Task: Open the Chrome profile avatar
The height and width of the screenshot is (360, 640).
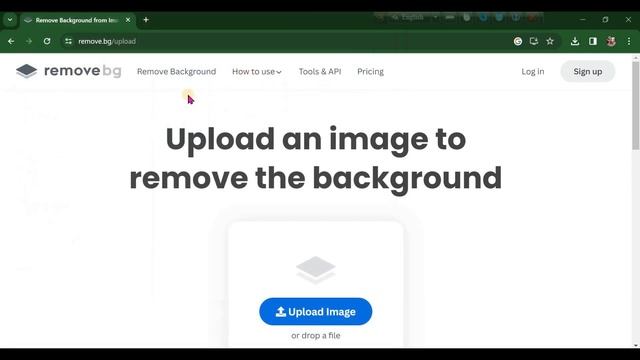Action: point(611,41)
